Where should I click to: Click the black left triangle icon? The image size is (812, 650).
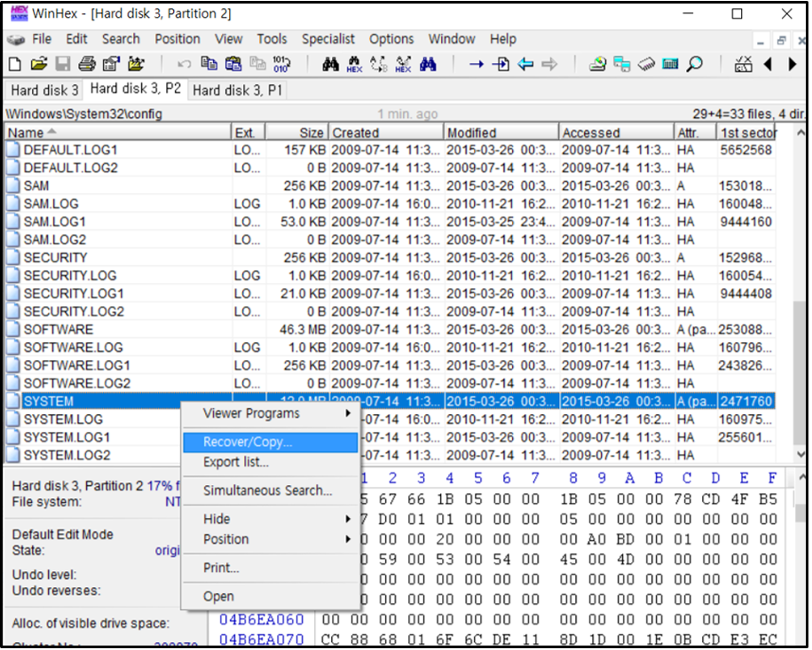(768, 64)
